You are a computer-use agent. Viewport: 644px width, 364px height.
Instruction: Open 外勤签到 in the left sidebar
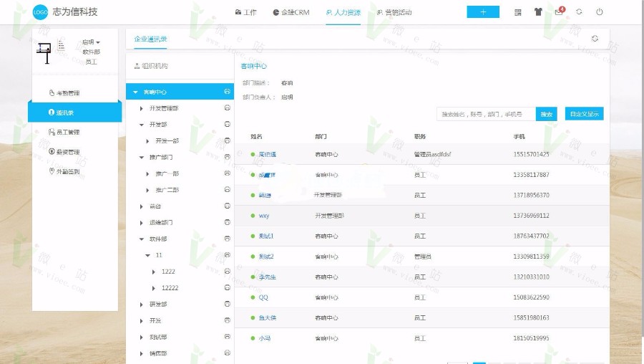coord(64,171)
